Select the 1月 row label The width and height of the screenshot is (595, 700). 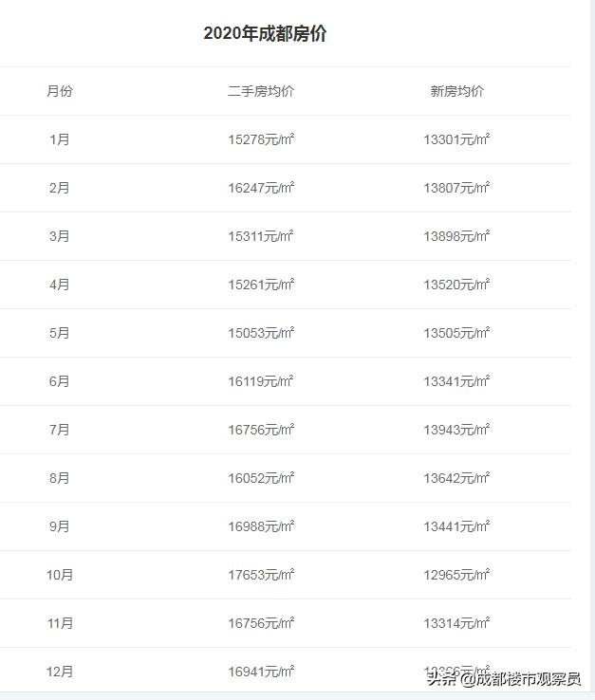click(59, 139)
